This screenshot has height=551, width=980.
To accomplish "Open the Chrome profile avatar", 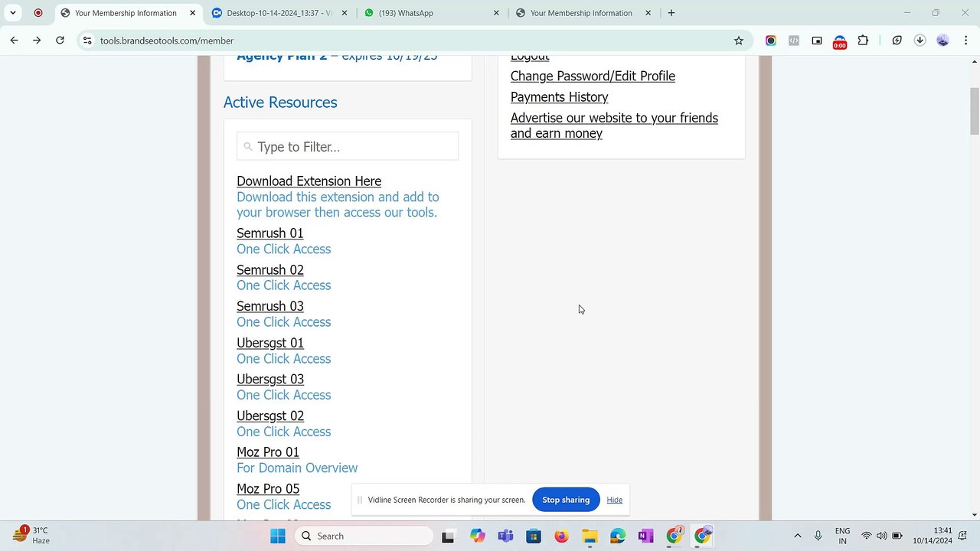I will [943, 41].
